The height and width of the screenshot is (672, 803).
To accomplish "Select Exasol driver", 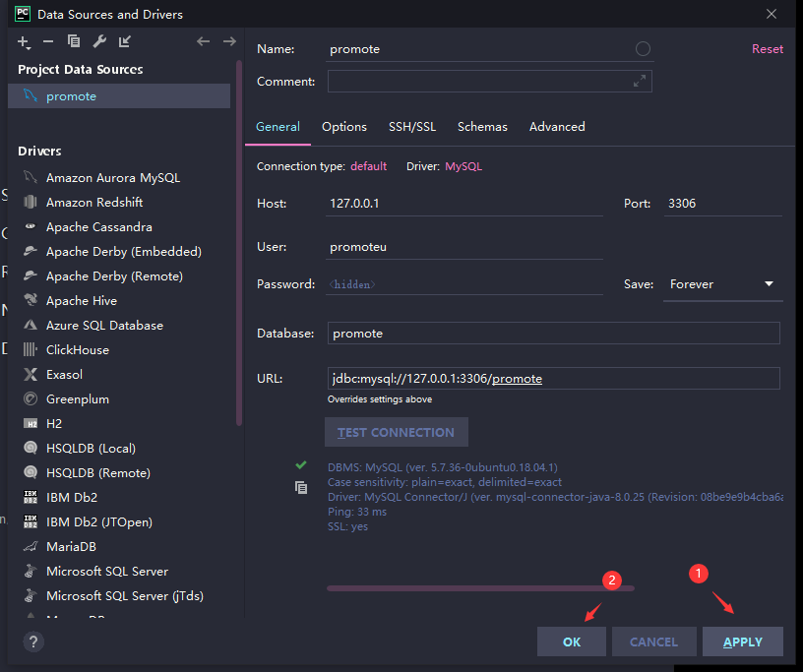I will [64, 375].
